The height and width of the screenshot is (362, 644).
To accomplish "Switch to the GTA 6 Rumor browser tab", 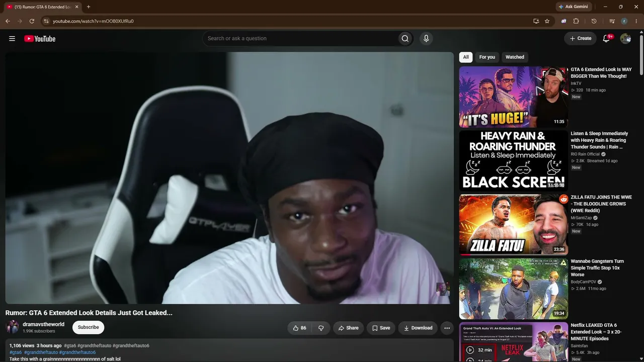I will [43, 7].
